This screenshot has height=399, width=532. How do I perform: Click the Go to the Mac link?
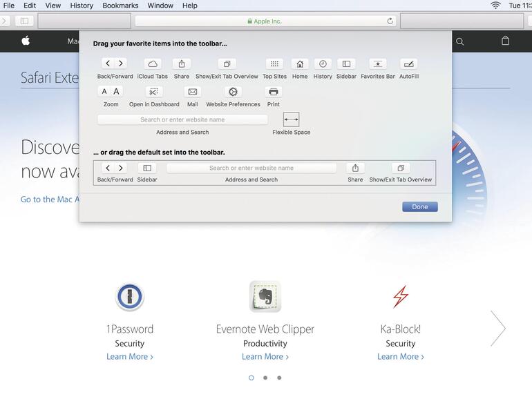point(50,199)
